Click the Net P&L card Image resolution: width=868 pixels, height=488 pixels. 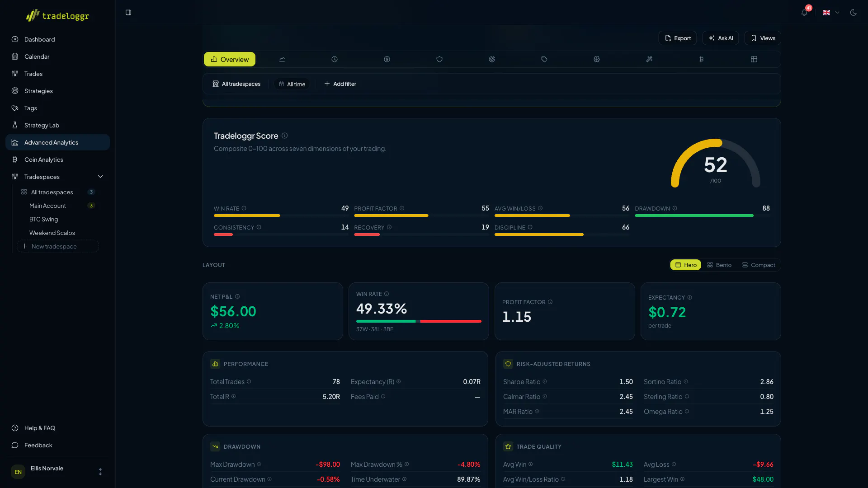coord(273,311)
